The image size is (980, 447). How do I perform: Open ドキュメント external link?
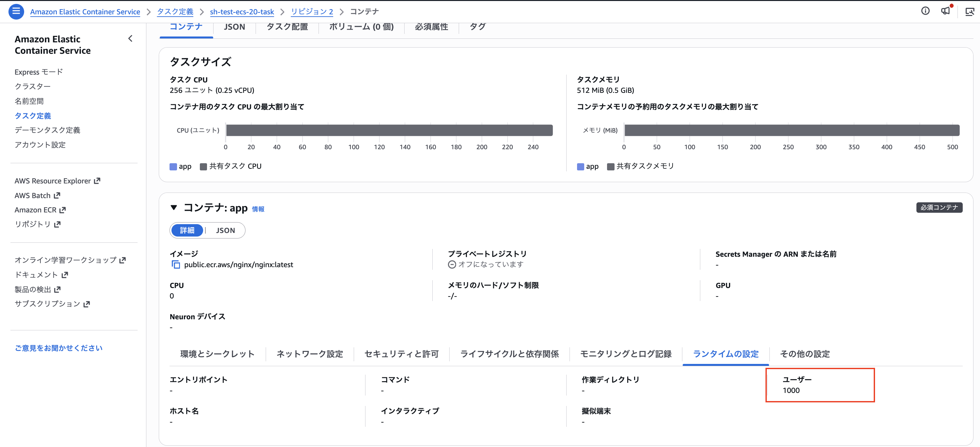[41, 274]
